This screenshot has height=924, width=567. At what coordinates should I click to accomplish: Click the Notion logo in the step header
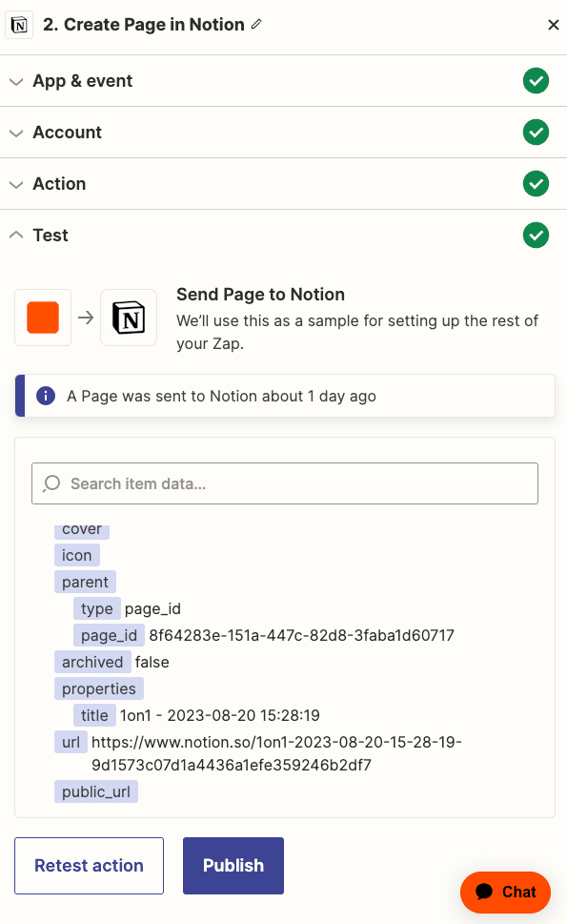[19, 25]
